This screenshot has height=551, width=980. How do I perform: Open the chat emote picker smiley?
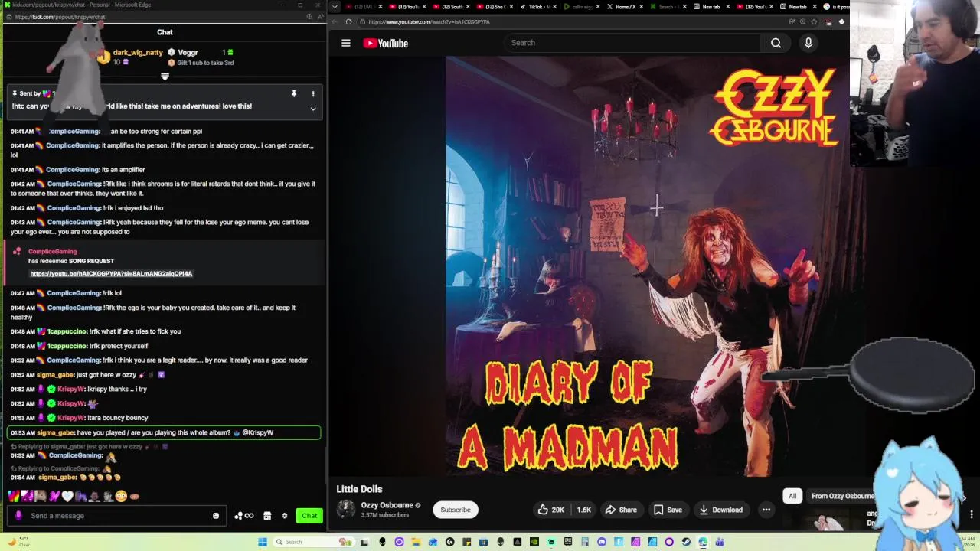[x=216, y=516]
